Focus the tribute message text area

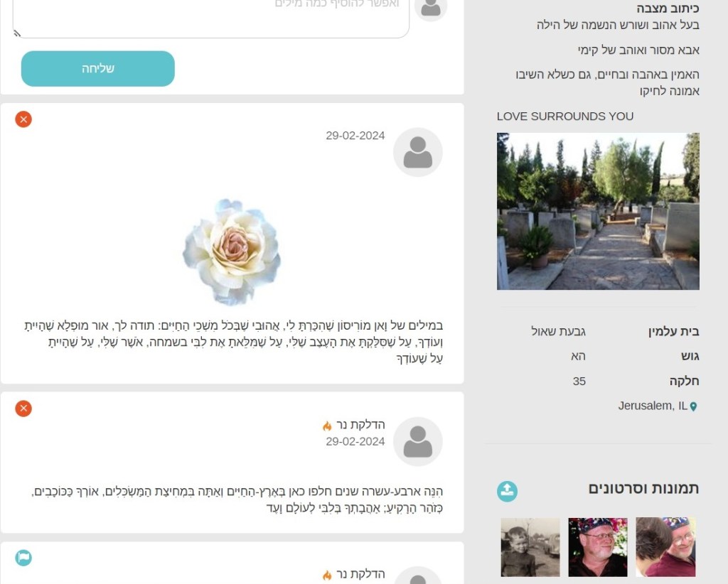pyautogui.click(x=211, y=18)
